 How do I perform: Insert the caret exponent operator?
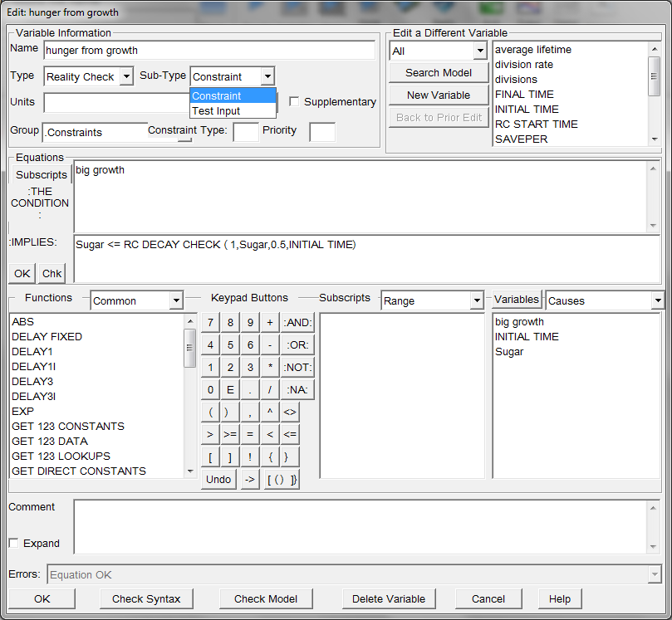click(x=269, y=412)
